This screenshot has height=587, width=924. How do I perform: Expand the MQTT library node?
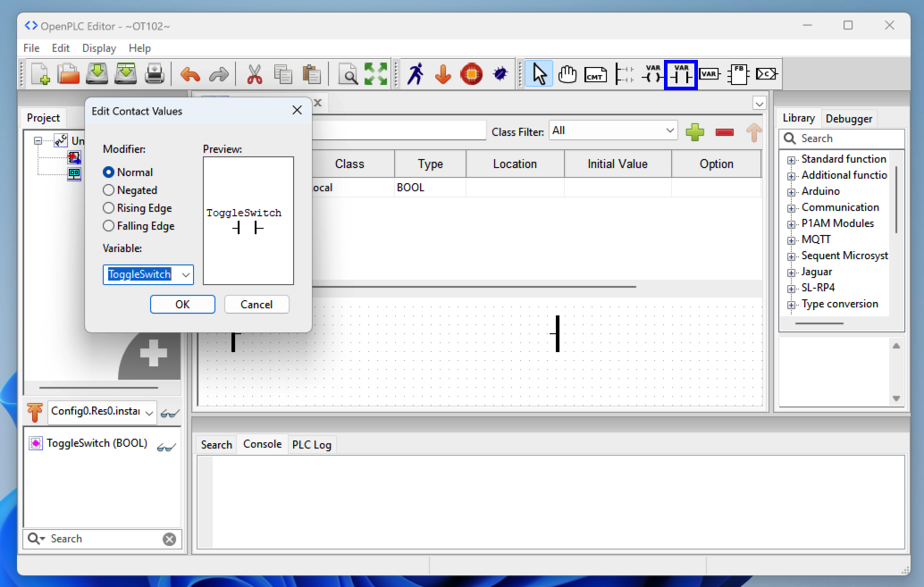point(792,240)
